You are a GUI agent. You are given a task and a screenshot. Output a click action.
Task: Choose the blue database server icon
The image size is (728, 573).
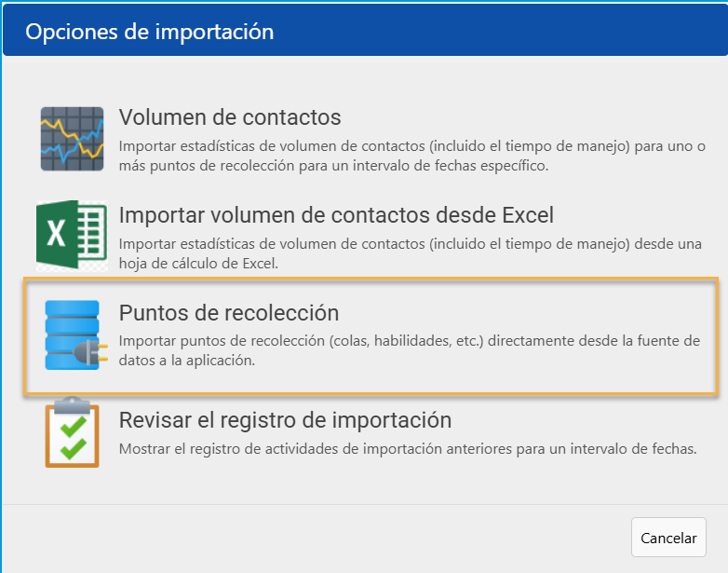(x=76, y=335)
